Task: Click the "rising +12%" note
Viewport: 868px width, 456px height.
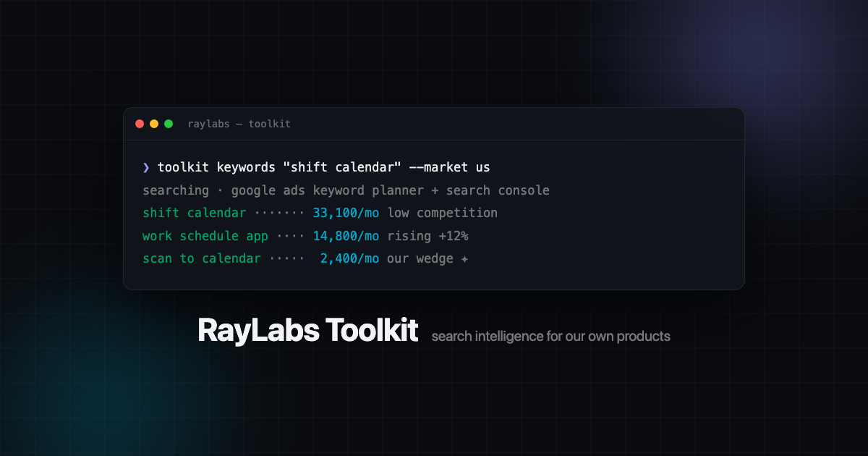Action: (x=427, y=236)
